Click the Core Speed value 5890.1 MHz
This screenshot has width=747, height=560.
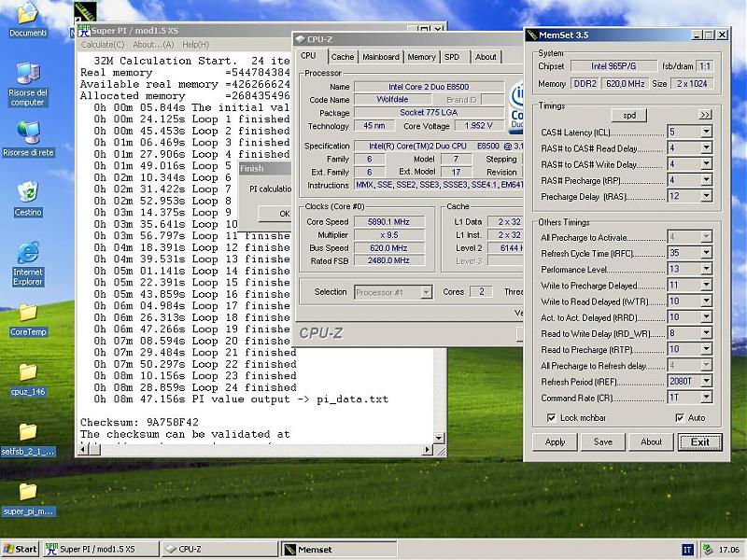(388, 222)
